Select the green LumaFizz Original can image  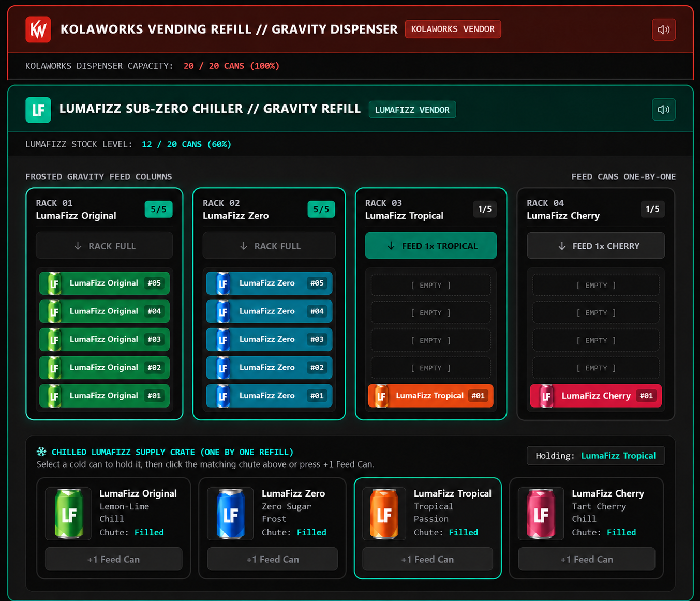[x=68, y=514]
